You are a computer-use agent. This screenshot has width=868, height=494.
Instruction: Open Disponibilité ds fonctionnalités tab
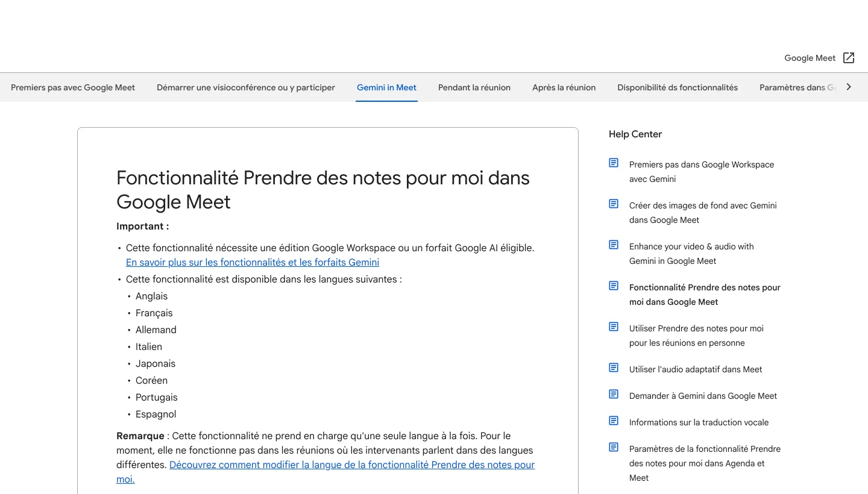pos(678,87)
